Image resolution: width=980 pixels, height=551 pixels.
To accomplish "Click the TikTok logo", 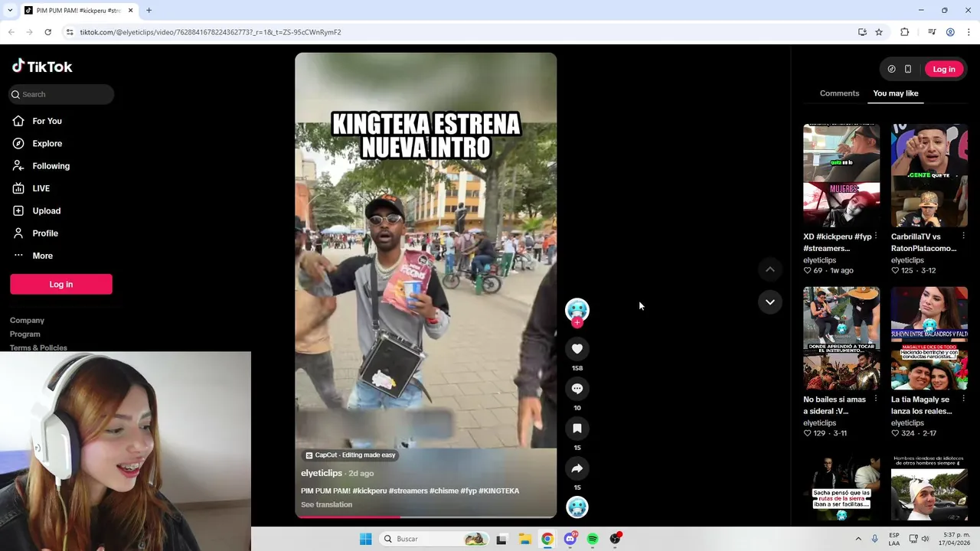I will [42, 67].
